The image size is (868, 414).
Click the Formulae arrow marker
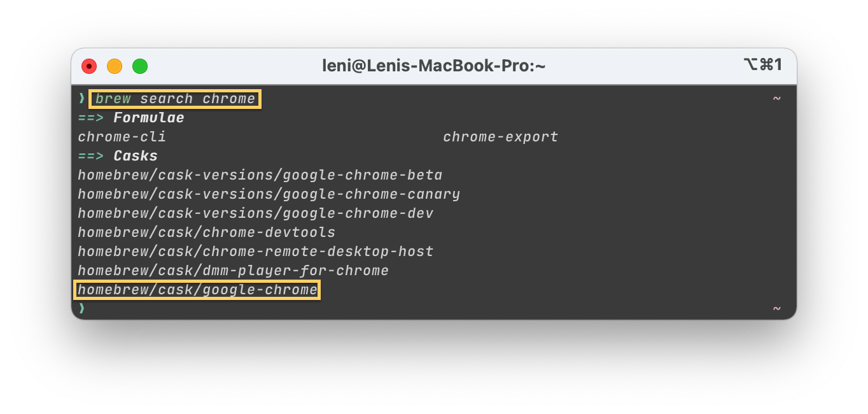coord(91,118)
